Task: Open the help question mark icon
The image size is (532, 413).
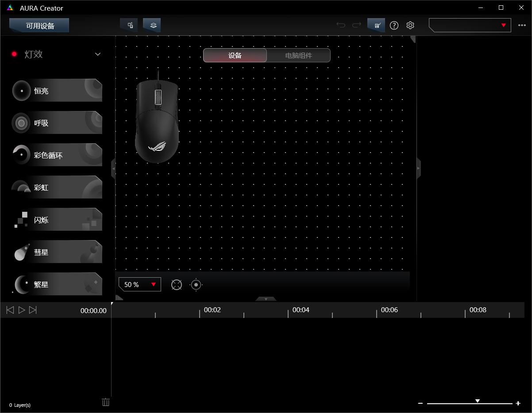Action: (394, 25)
